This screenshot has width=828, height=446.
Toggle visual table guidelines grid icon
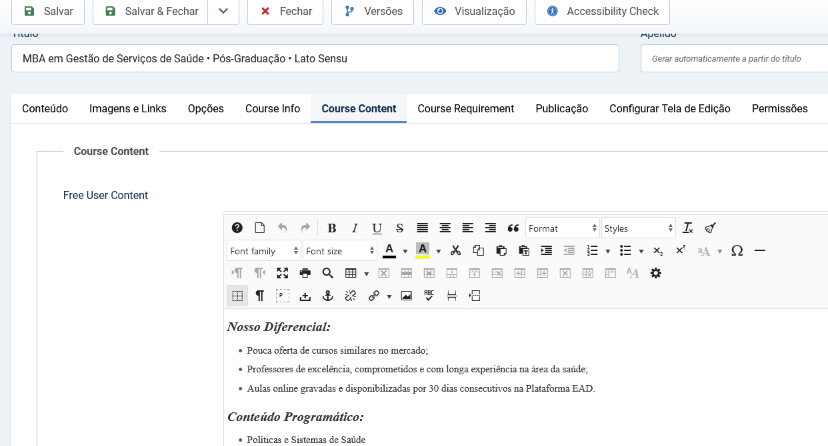(237, 296)
